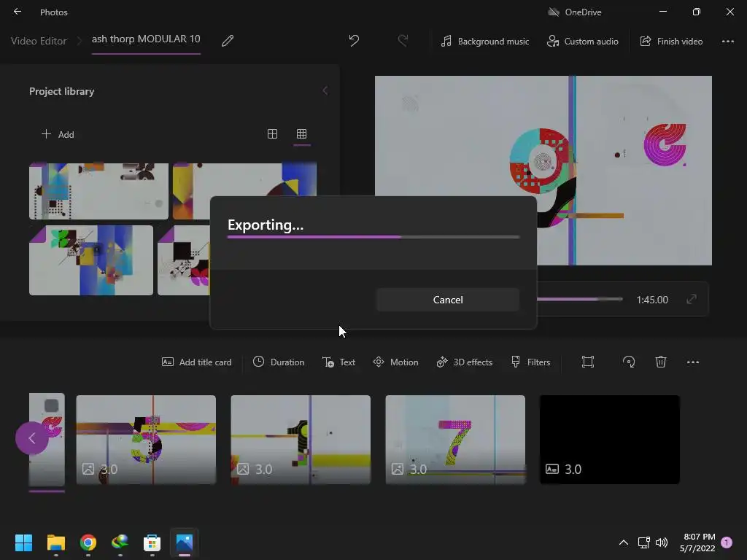Open Custom audio
Image resolution: width=747 pixels, height=560 pixels.
tap(582, 42)
